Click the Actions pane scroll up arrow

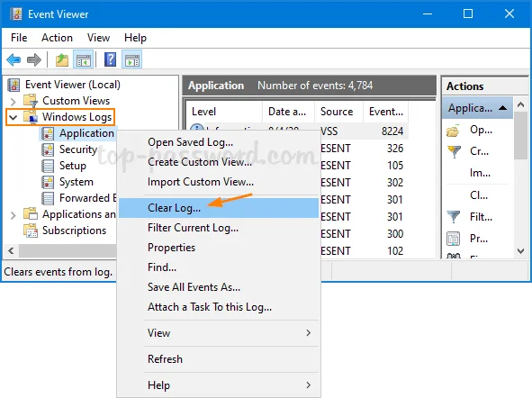521,105
